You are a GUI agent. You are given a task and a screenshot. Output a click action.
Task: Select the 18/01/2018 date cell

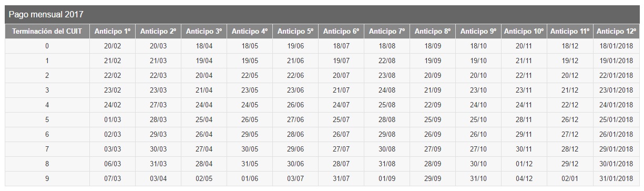click(x=617, y=46)
